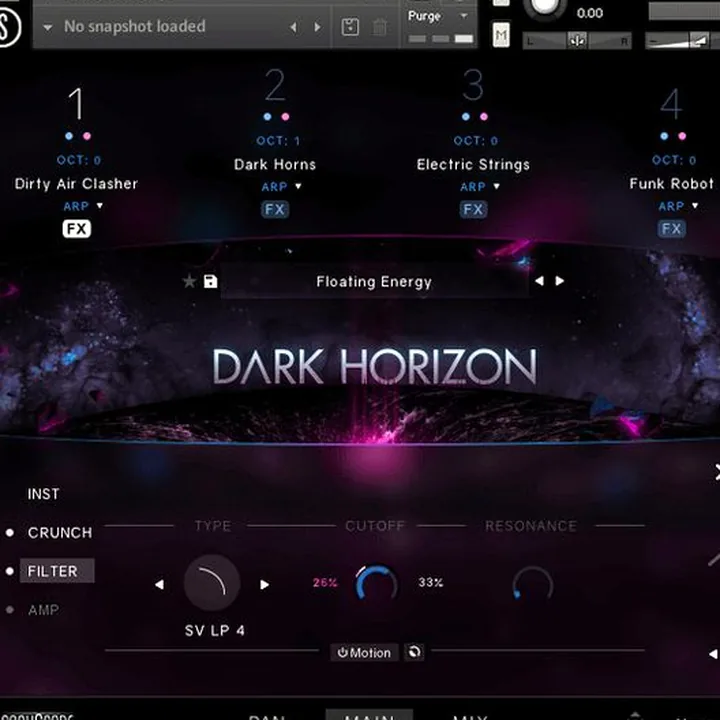Open the CRUNCH section
720x720 pixels.
click(x=60, y=533)
